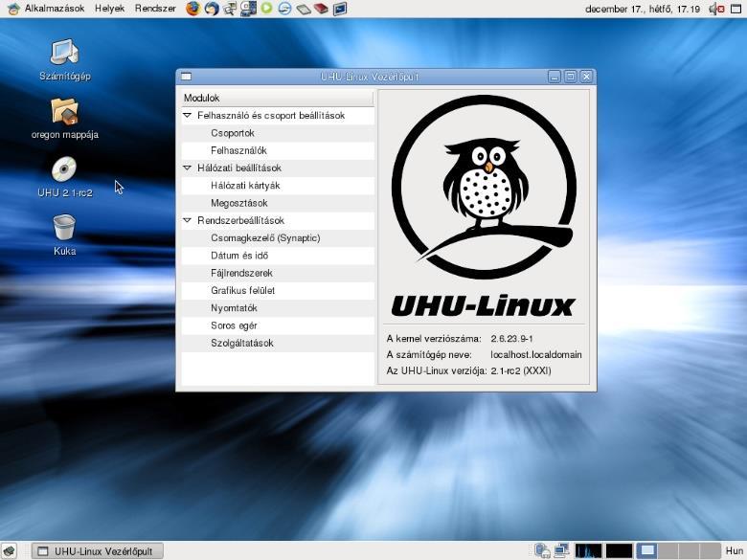Launch Thunderbird mail from the top panel
The image size is (747, 560).
pos(212,9)
